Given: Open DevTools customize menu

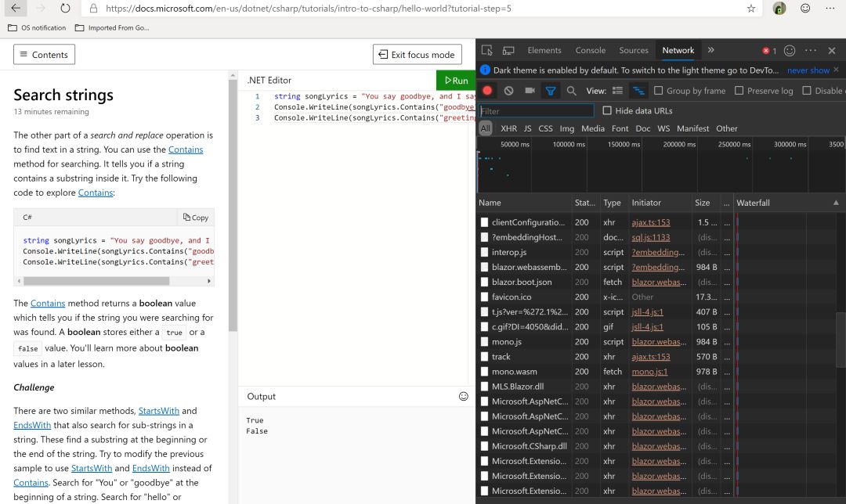Looking at the screenshot, I should point(811,50).
